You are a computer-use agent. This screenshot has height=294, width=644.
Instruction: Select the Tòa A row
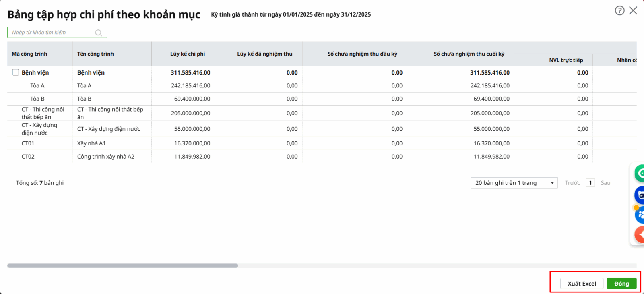coord(121,86)
